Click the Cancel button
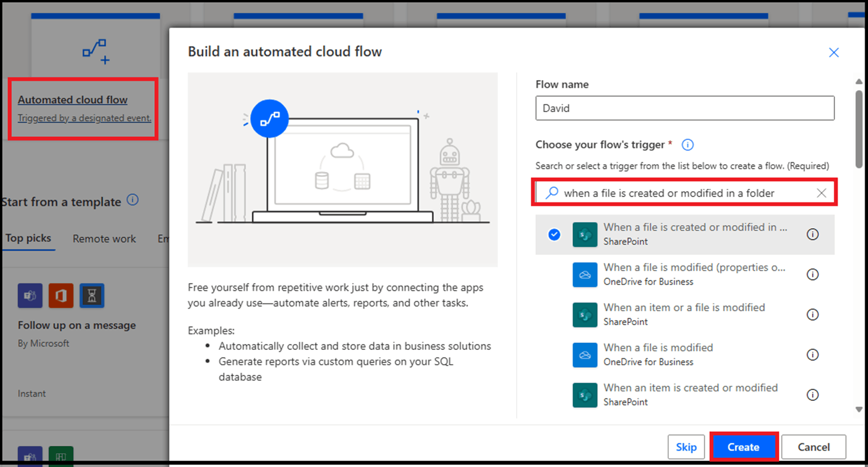868x467 pixels. click(x=814, y=447)
